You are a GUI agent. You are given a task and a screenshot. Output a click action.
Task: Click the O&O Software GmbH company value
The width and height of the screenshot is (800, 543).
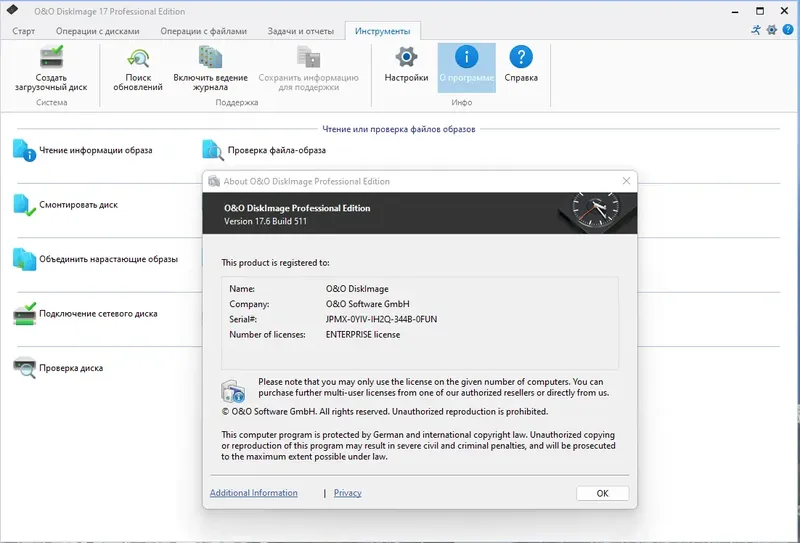pos(367,304)
